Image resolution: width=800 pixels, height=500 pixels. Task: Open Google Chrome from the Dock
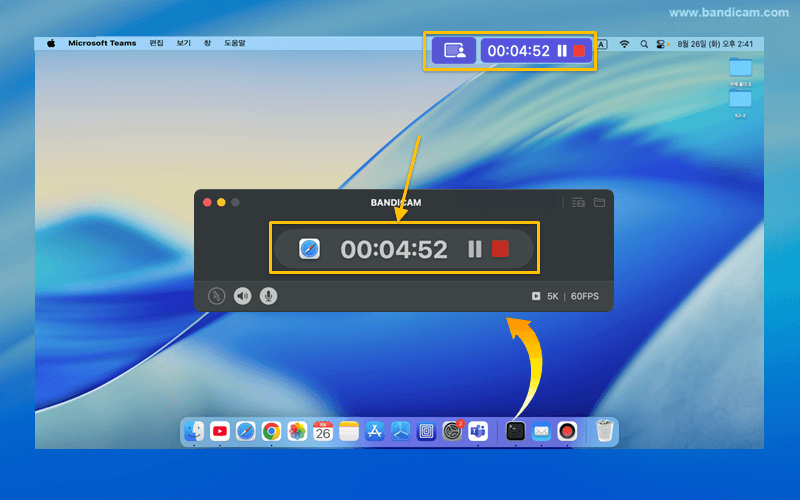(x=271, y=431)
